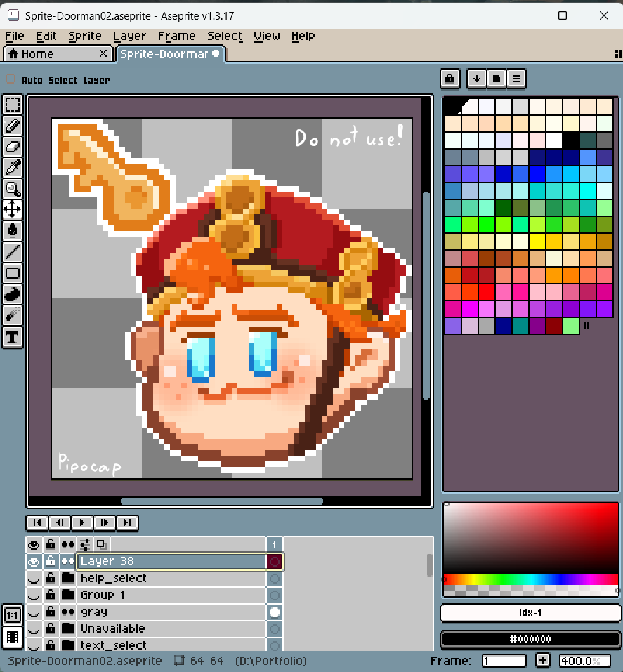623x672 pixels.
Task: Select the Rectangle shape tool
Action: [13, 273]
